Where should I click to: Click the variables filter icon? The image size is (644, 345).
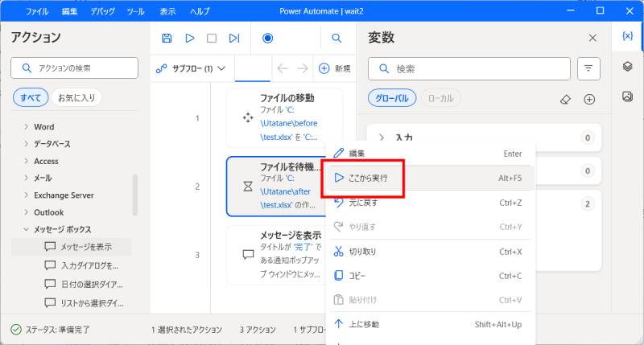coord(588,69)
